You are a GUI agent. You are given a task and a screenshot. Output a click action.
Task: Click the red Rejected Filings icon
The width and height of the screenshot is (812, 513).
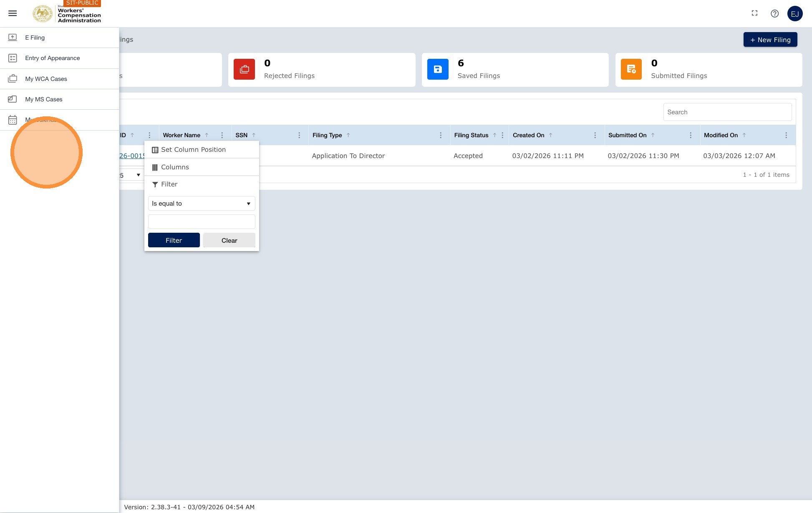(244, 69)
